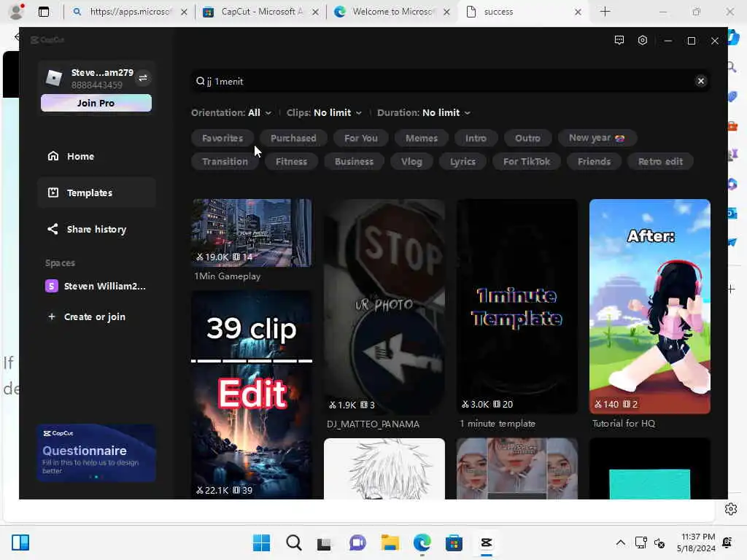Open the Teams chat taskbar icon

coord(357,542)
